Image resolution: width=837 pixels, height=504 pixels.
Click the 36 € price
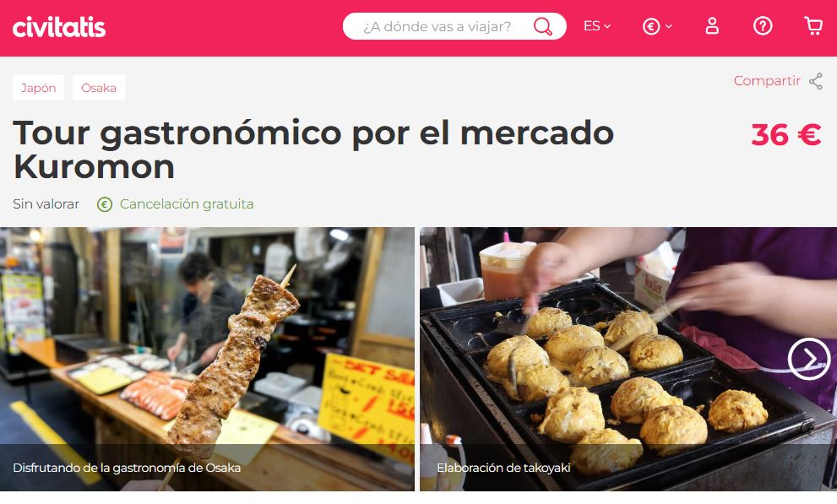[x=785, y=134]
